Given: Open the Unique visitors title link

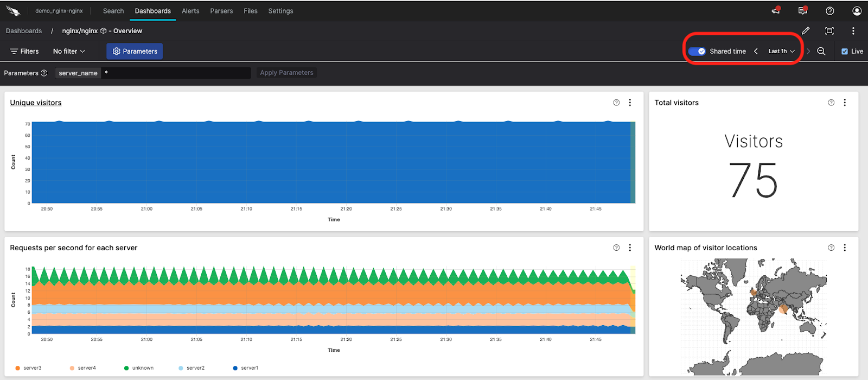Looking at the screenshot, I should (x=36, y=103).
